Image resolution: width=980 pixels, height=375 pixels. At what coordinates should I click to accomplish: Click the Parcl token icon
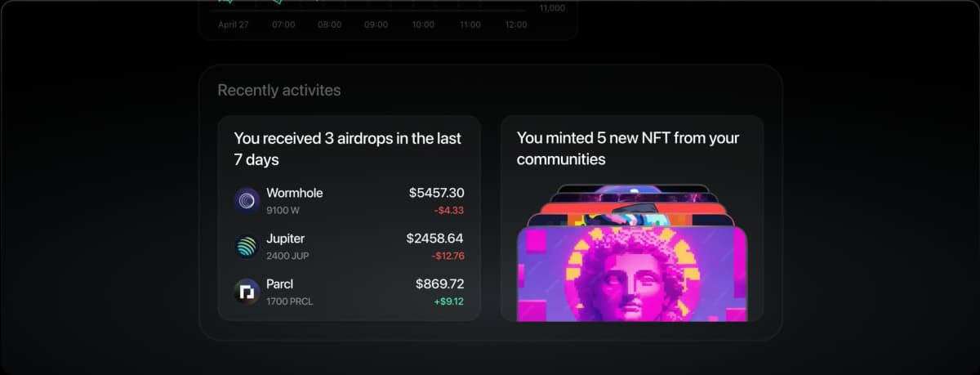pos(247,292)
